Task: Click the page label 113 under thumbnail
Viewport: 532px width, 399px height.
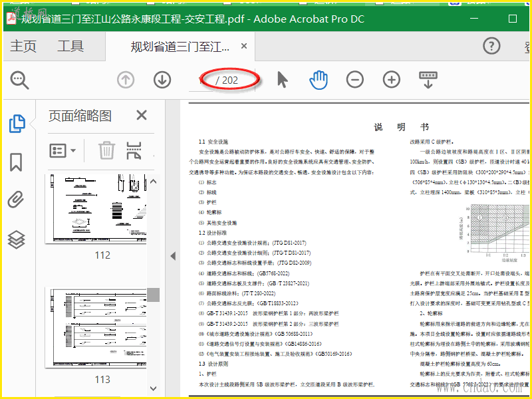Action: coord(102,379)
